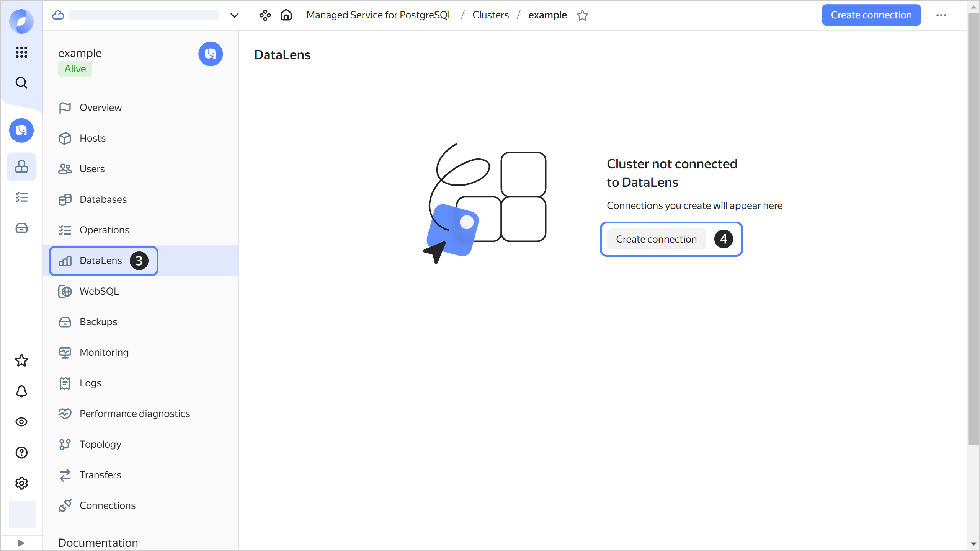
Task: Click the search magnifier icon
Action: 21,83
